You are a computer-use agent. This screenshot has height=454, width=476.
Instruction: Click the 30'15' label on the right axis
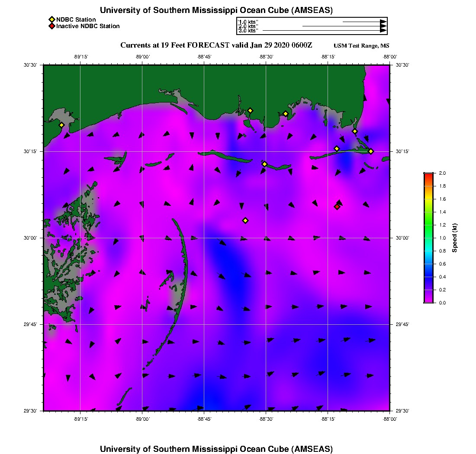click(x=402, y=152)
